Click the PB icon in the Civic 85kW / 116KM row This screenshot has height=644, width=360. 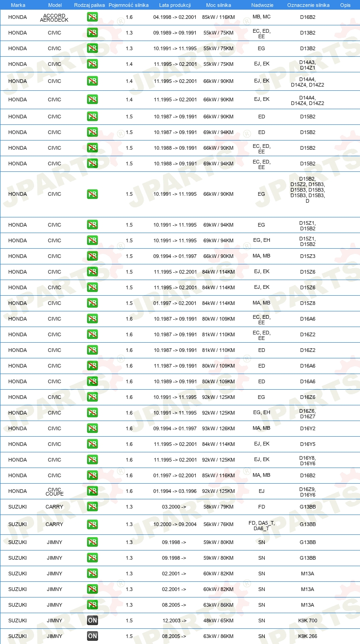point(92,475)
